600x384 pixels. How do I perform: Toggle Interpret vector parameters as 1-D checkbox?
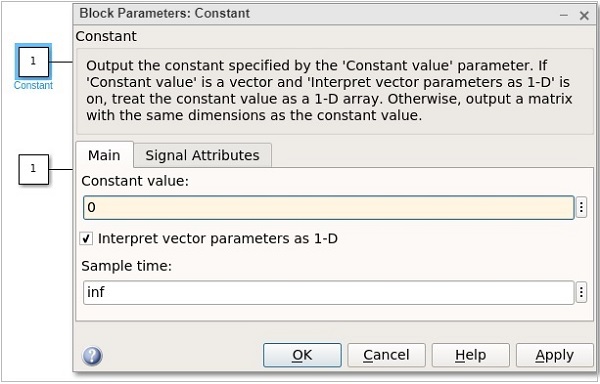[86, 239]
